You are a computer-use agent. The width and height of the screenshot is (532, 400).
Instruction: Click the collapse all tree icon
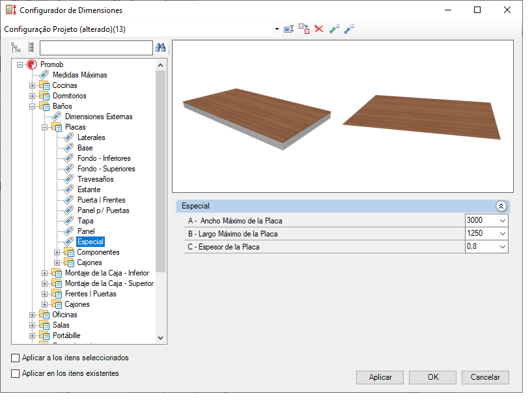click(31, 48)
